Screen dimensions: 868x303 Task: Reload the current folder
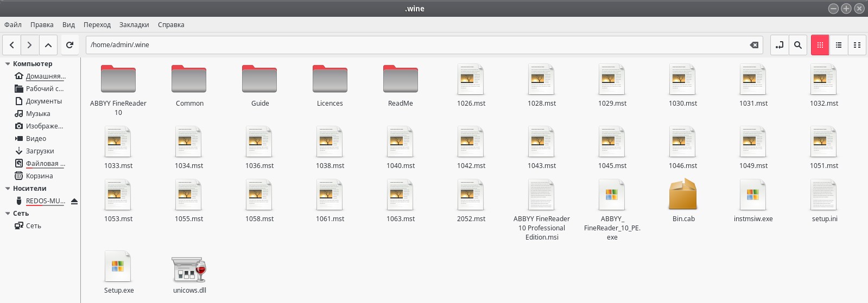coord(69,45)
